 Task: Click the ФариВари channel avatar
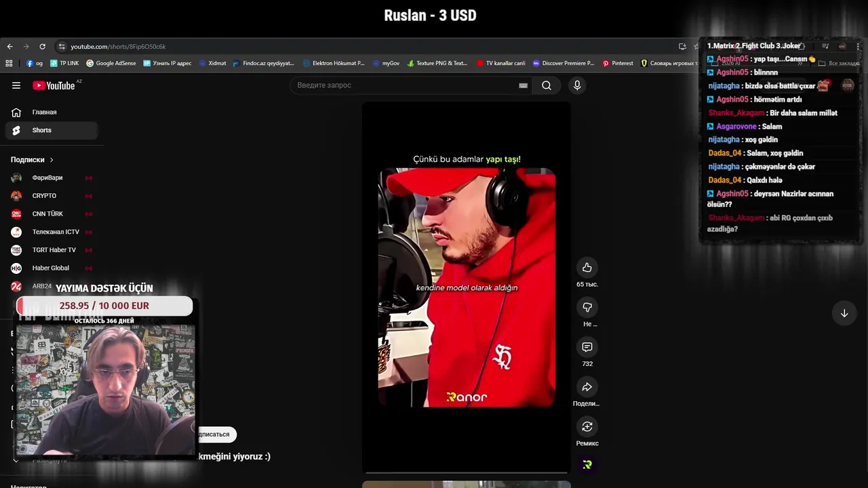16,178
